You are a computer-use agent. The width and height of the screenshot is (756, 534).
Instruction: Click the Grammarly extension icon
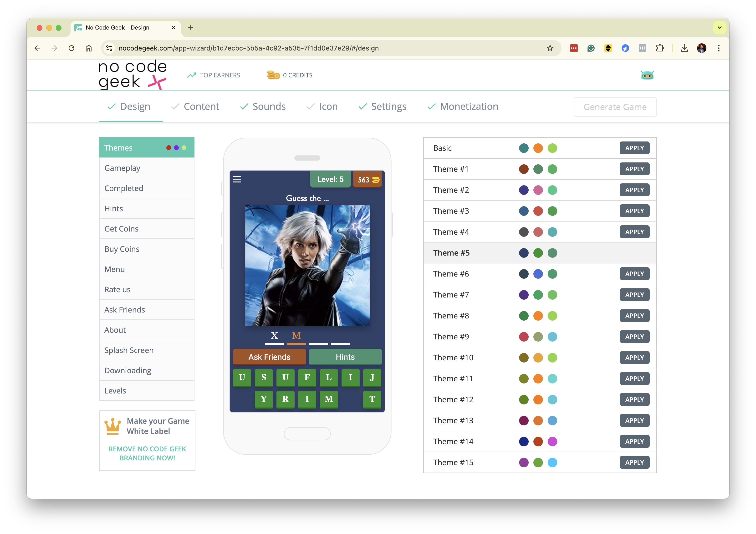tap(591, 48)
